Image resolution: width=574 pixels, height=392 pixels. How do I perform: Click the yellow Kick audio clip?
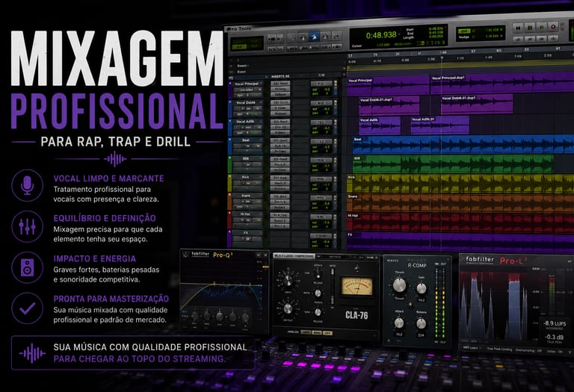[460, 184]
